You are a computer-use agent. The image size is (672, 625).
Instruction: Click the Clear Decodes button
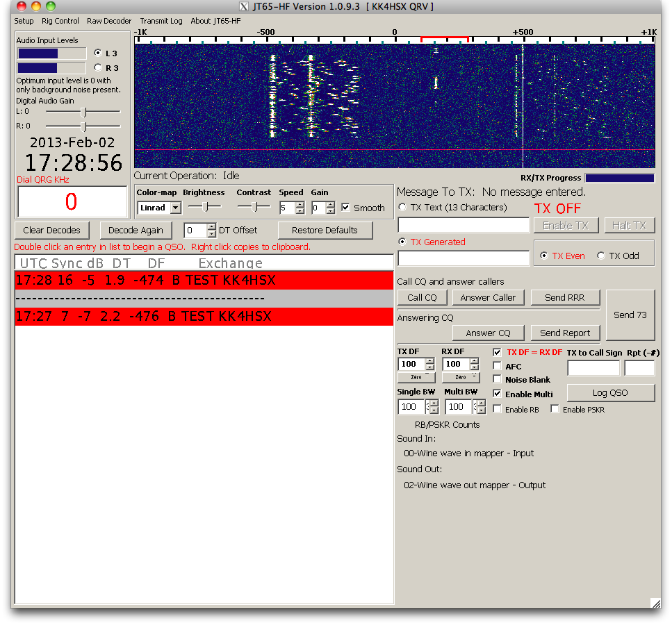52,230
